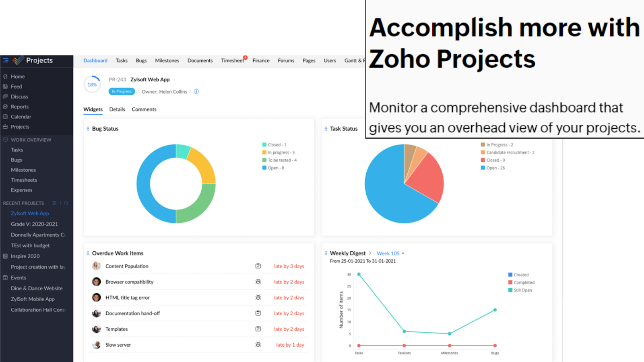644x362 pixels.
Task: Click the bug icon on Browser compatibility row
Action: (258, 282)
